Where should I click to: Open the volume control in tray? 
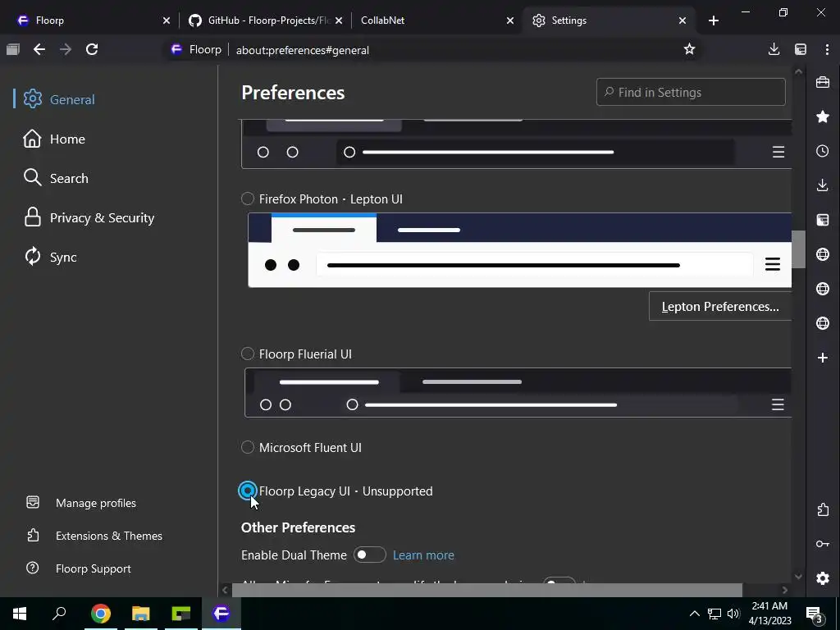(733, 614)
